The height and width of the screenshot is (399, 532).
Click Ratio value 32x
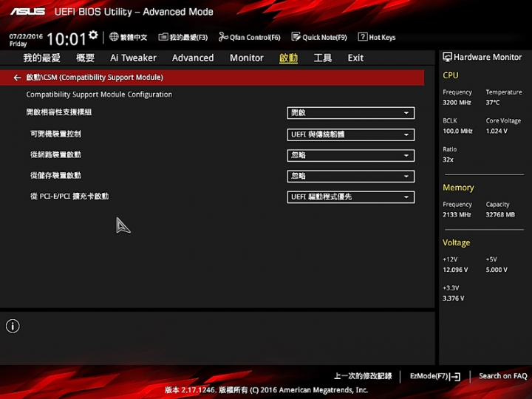(448, 160)
